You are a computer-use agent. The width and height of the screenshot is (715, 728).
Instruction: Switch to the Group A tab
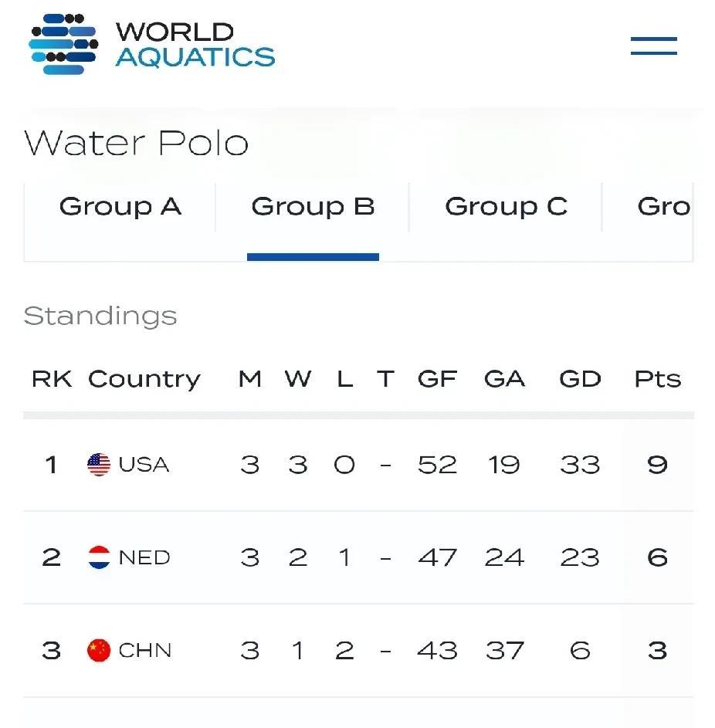pyautogui.click(x=120, y=207)
